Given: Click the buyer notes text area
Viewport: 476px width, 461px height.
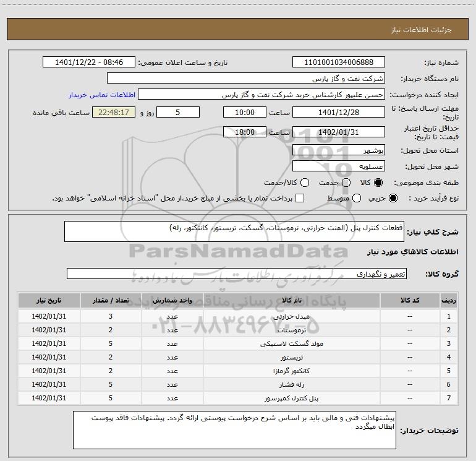Looking at the screenshot, I should coord(234,430).
